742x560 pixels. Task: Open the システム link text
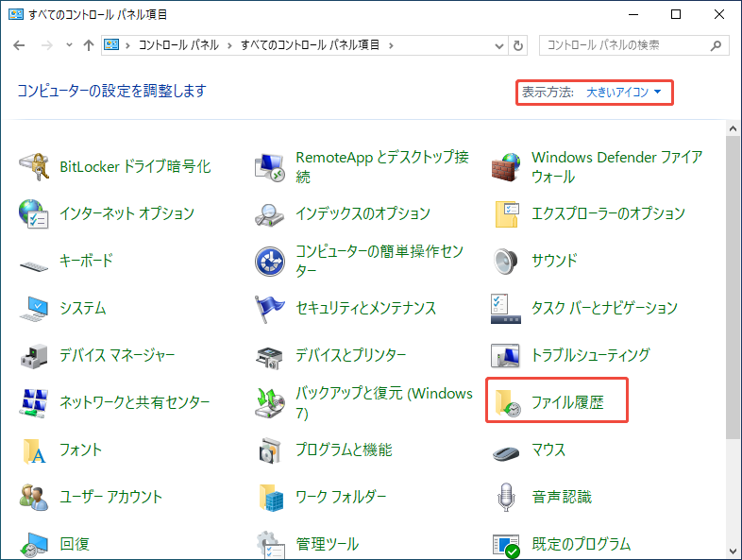[x=82, y=308]
